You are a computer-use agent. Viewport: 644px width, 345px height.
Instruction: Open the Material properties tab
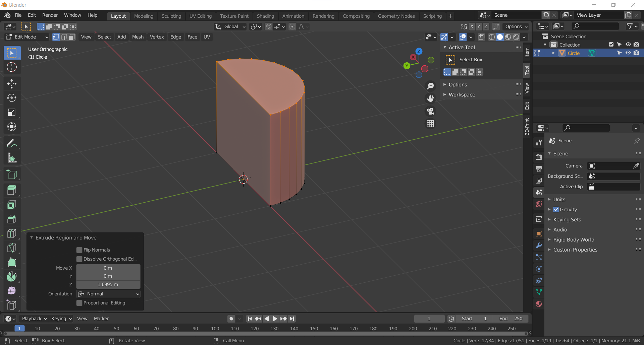pos(539,304)
